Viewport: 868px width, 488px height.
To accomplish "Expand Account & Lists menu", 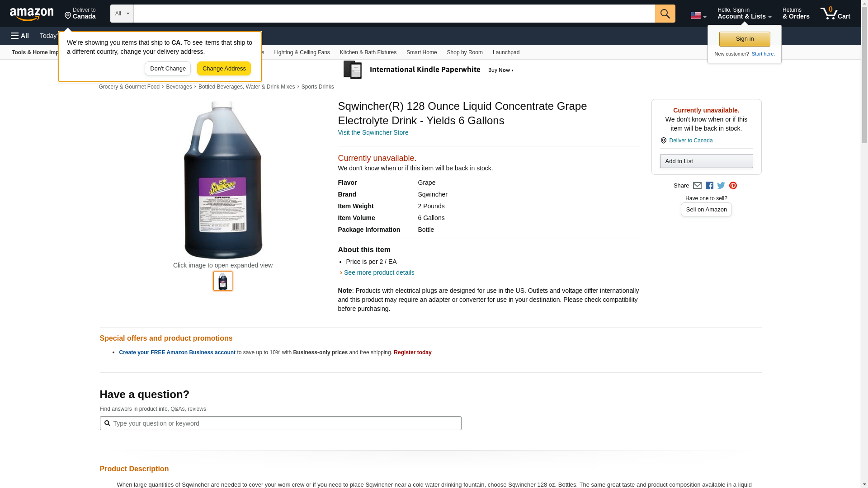I will (x=744, y=14).
